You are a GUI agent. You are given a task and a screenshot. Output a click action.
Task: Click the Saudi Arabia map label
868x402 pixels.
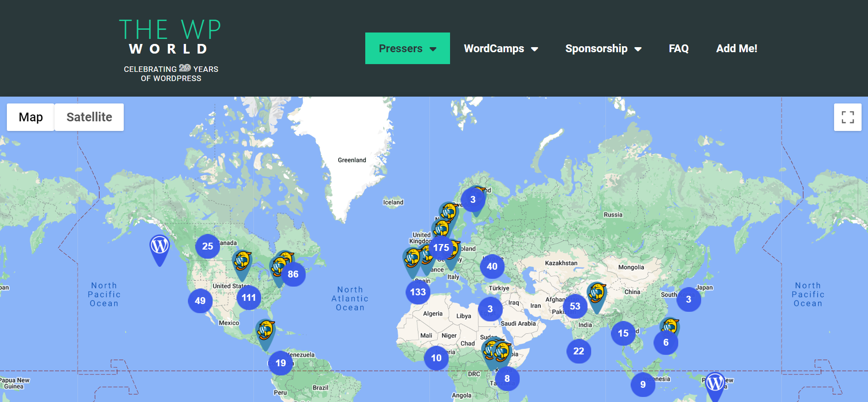point(518,324)
